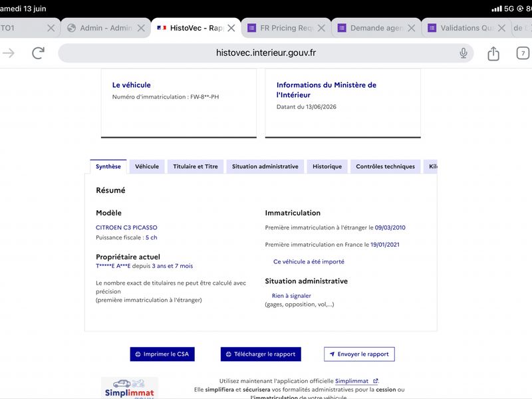The width and height of the screenshot is (532, 399).
Task: Click the date 09/03/2010
Action: click(x=390, y=227)
